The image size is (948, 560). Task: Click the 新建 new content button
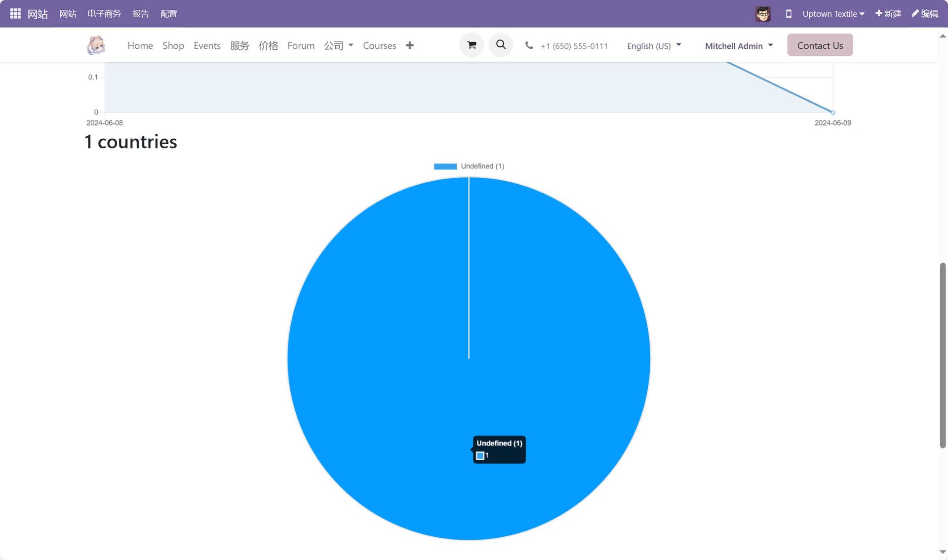click(888, 14)
